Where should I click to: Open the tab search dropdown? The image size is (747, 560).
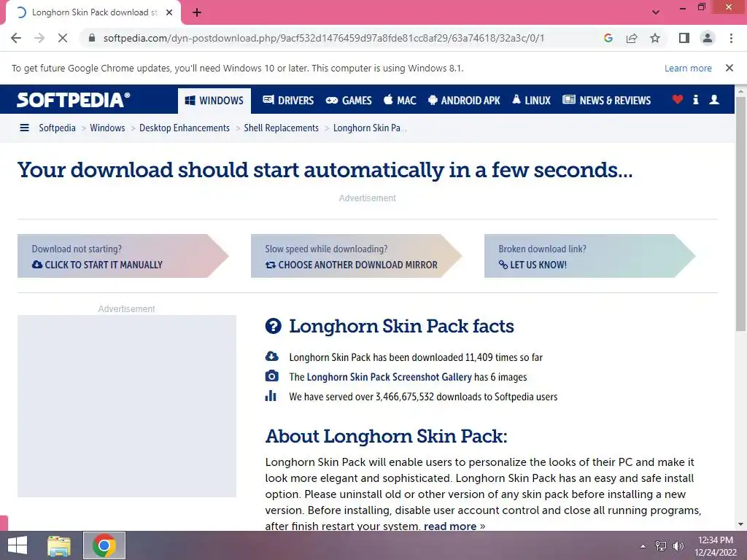click(656, 12)
